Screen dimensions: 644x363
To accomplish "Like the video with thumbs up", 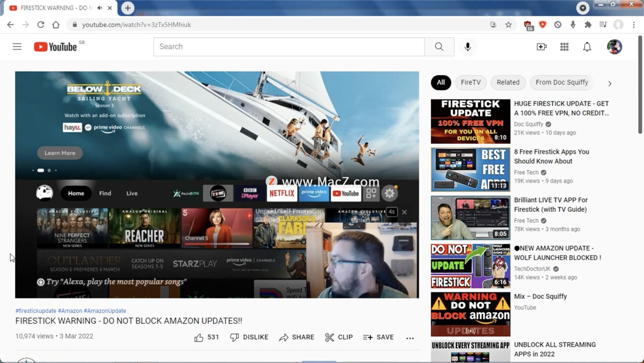I will (x=206, y=337).
